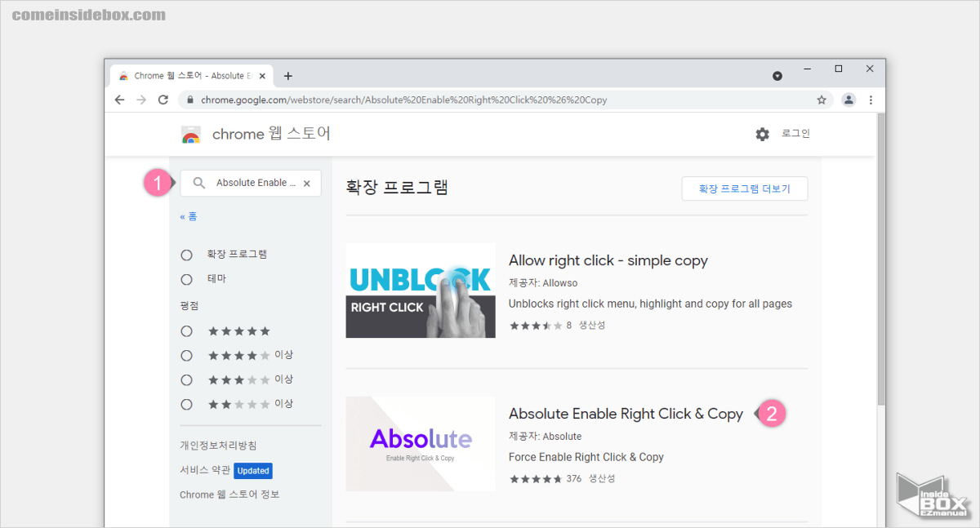Click the Absolute extension thumbnail
Image resolution: width=980 pixels, height=528 pixels.
421,444
